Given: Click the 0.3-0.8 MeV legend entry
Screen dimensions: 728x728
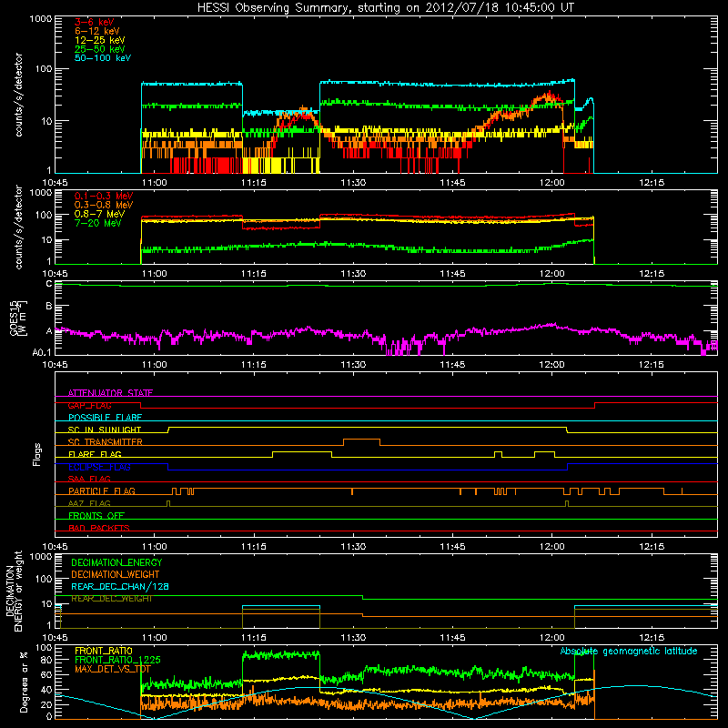Looking at the screenshot, I should [x=104, y=205].
